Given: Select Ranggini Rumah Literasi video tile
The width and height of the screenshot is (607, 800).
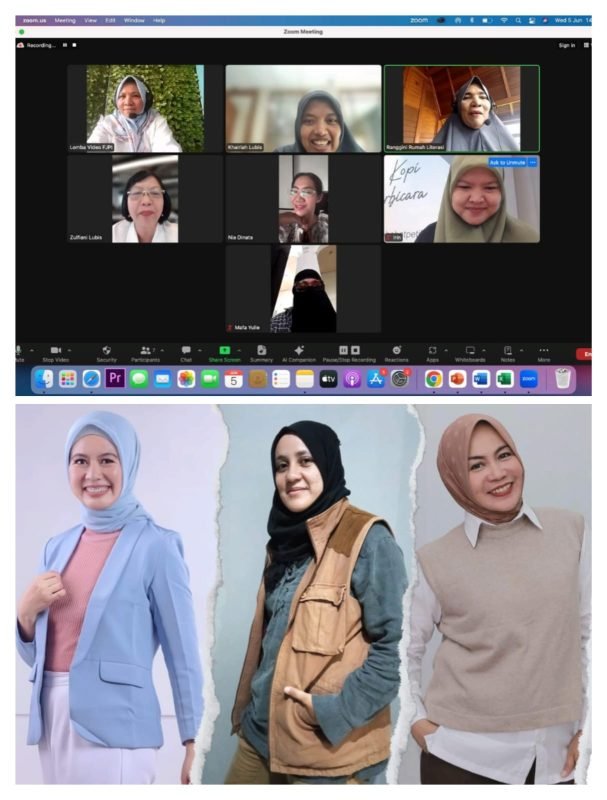Looking at the screenshot, I should pos(461,108).
